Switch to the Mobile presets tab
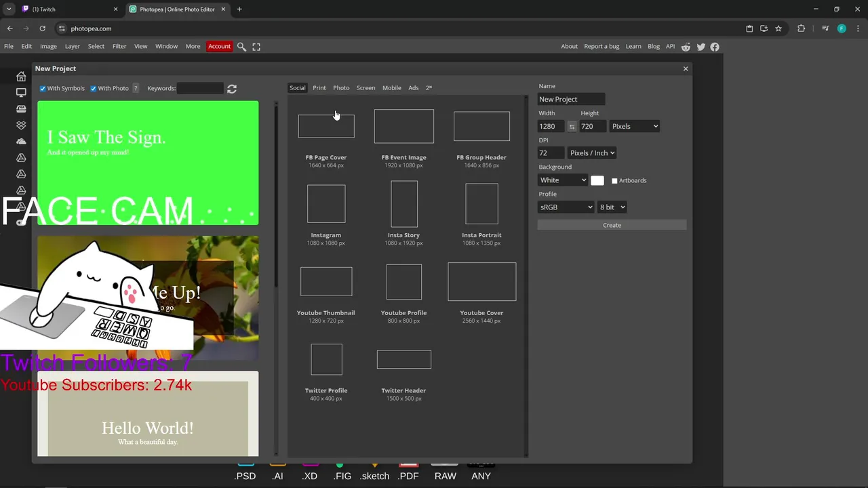 (391, 88)
